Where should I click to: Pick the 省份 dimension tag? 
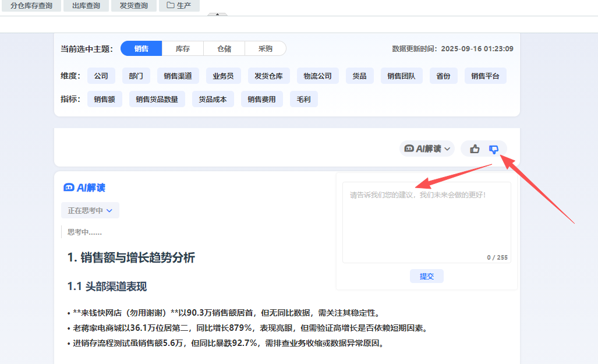(x=443, y=76)
